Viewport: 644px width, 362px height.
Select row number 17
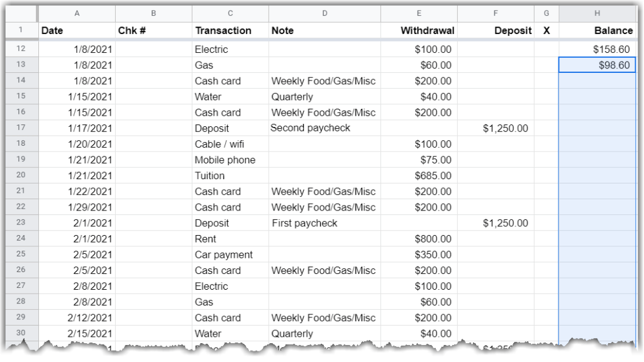click(x=23, y=128)
